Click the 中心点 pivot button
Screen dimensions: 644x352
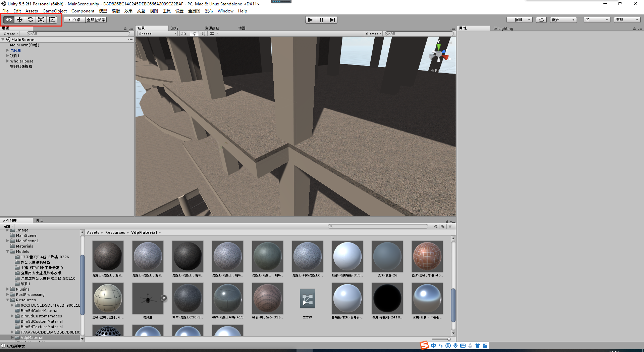click(x=74, y=20)
